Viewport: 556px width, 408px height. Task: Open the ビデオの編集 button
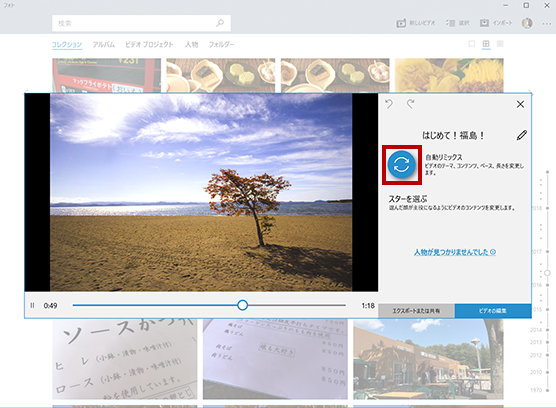tap(493, 311)
